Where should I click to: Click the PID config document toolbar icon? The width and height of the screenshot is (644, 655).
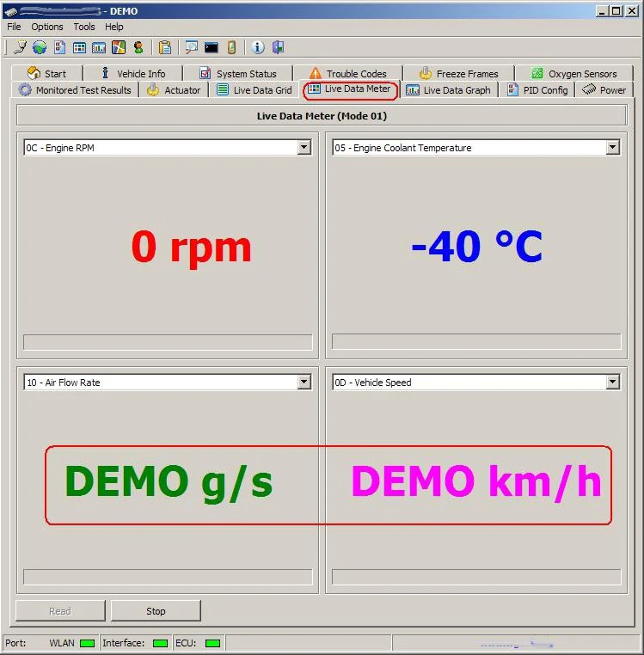(60, 47)
